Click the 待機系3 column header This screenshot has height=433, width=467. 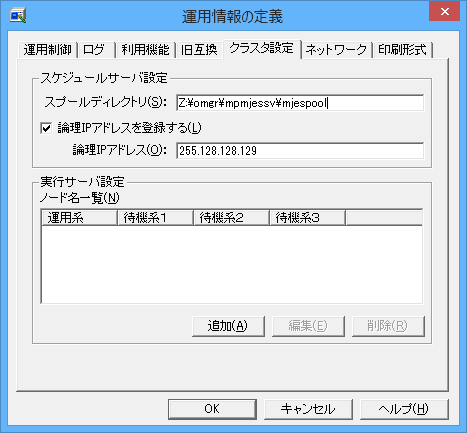(x=307, y=218)
